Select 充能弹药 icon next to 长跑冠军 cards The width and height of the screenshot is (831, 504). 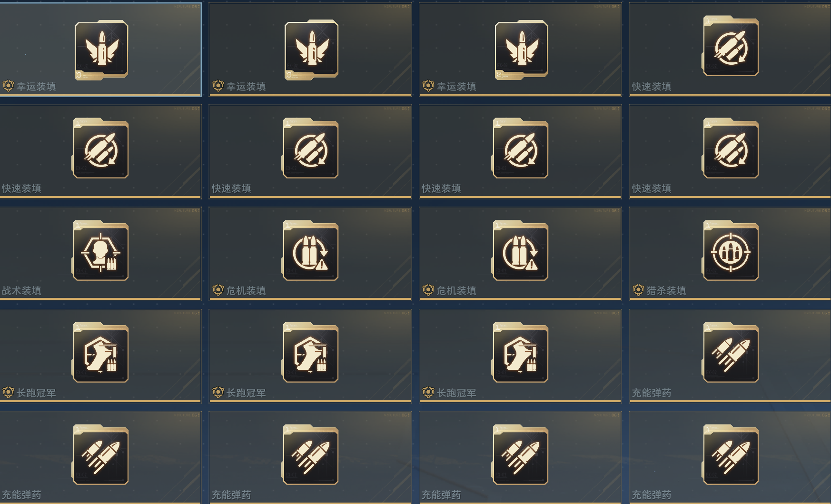tap(731, 353)
